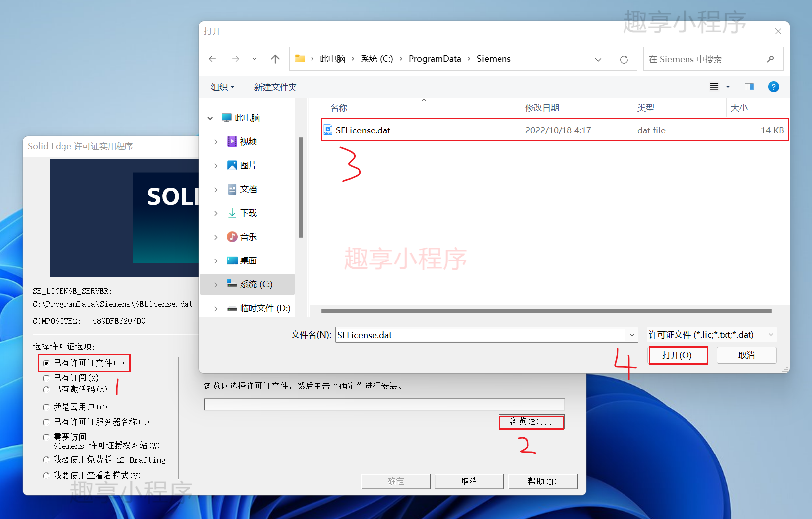Click Siemens in the breadcrumb path
This screenshot has width=812, height=519.
pyautogui.click(x=494, y=59)
